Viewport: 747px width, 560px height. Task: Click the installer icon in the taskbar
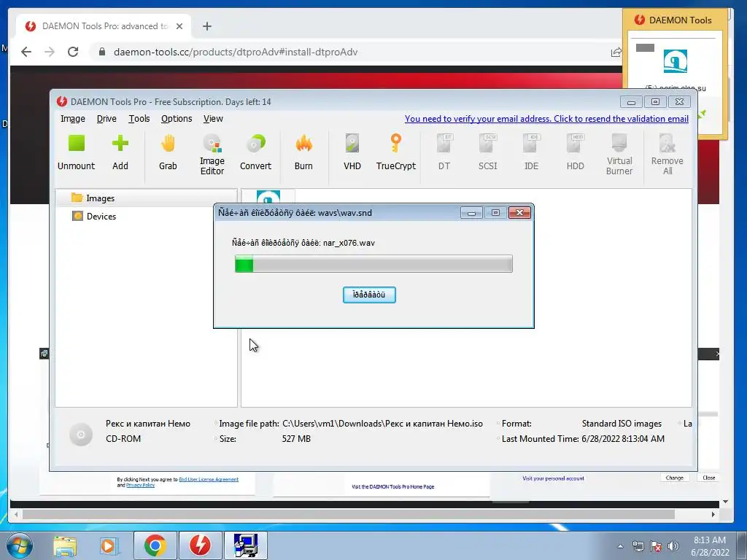pyautogui.click(x=245, y=545)
